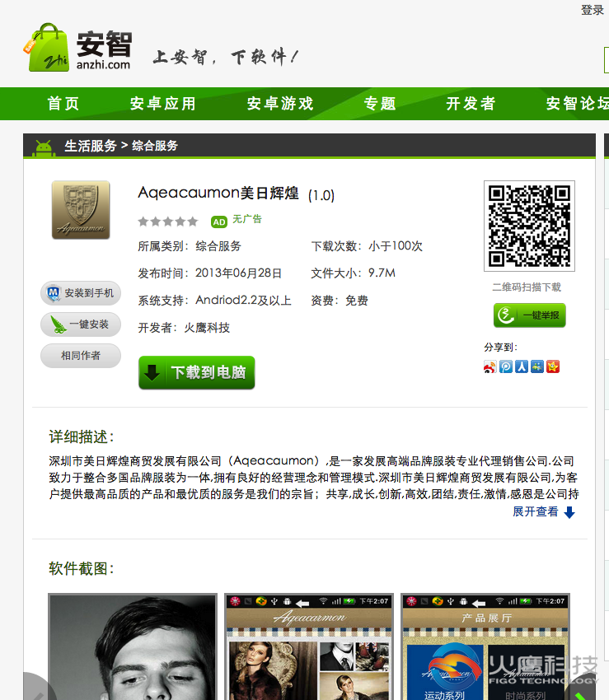Click 一键安装 button
The width and height of the screenshot is (609, 700).
pyautogui.click(x=81, y=324)
